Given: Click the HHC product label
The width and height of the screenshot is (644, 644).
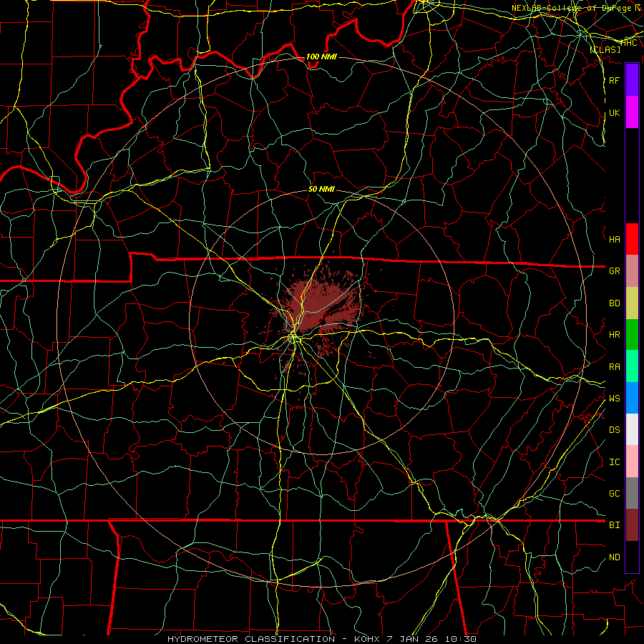Looking at the screenshot, I should pyautogui.click(x=629, y=43).
